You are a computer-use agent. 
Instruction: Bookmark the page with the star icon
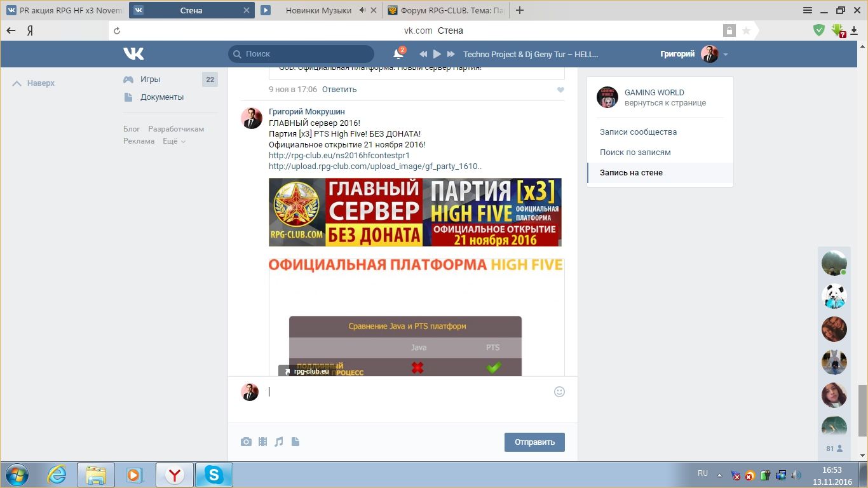point(746,30)
